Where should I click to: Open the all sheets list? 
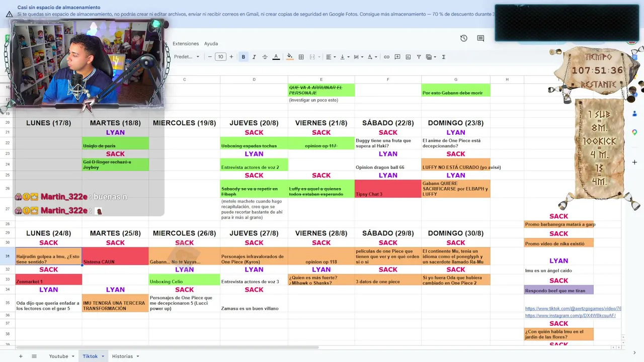(x=34, y=356)
